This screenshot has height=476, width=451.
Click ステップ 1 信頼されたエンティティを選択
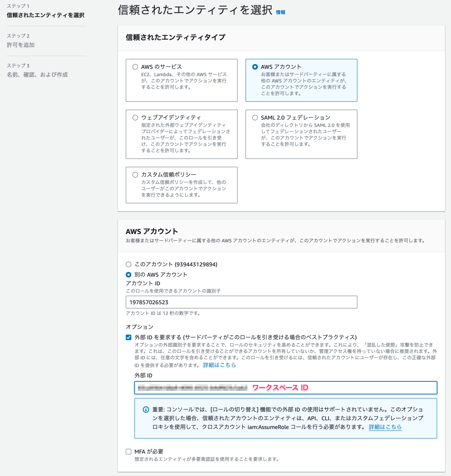tap(45, 15)
